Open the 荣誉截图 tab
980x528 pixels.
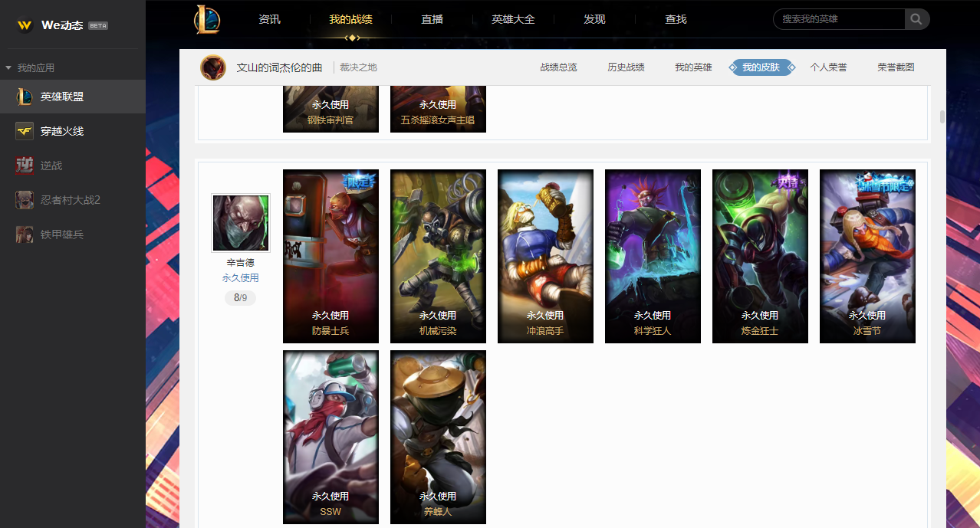896,67
